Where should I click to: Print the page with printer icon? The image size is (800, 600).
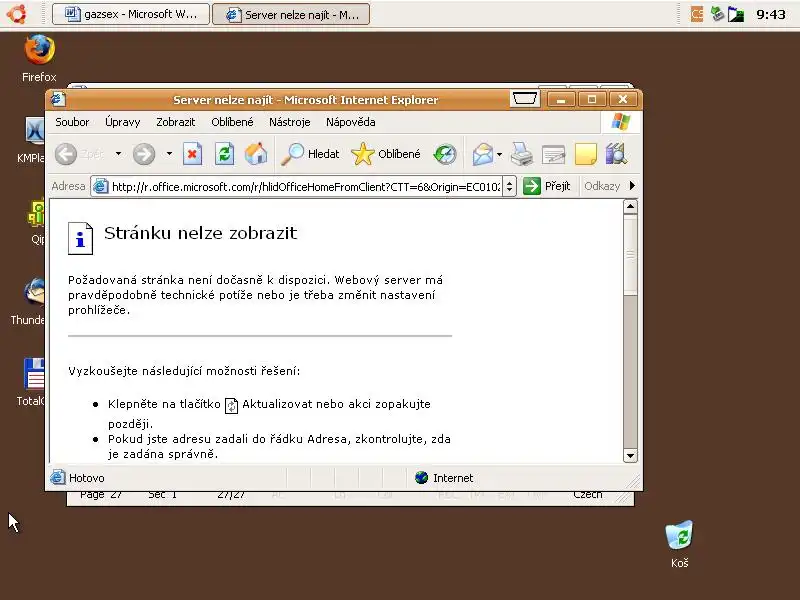tap(522, 154)
